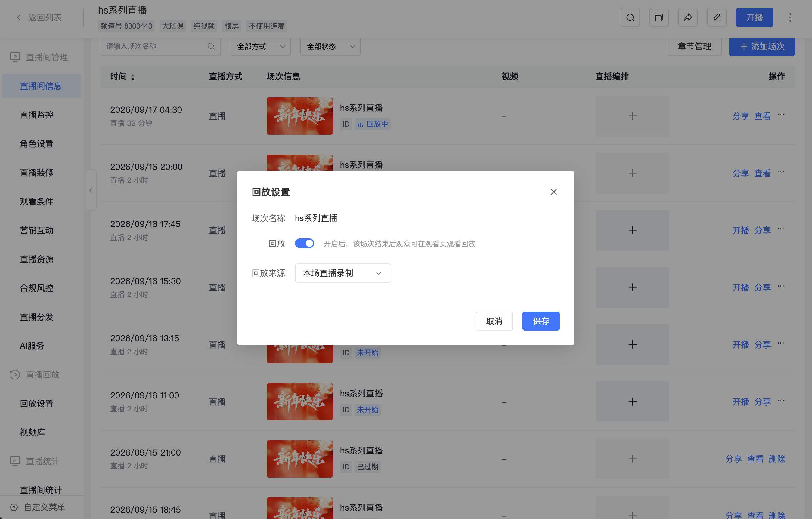Click 分享 for the 2026/09/16 20:00 session

click(x=741, y=173)
